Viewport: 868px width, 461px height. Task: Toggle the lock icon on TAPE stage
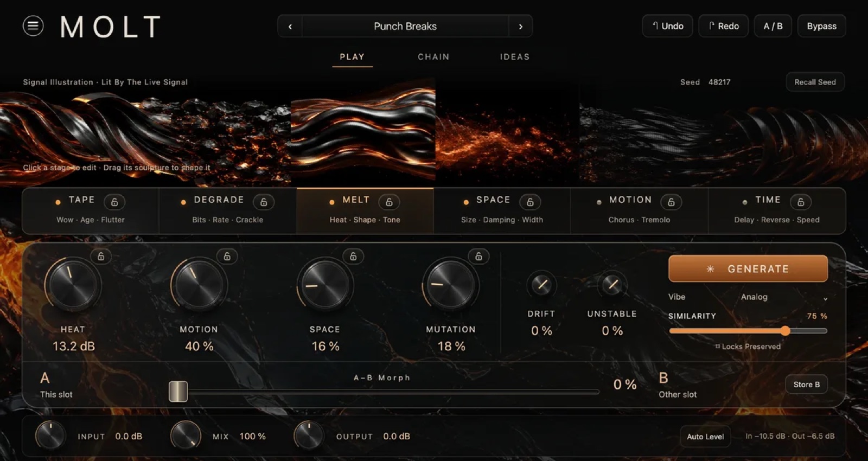(114, 202)
